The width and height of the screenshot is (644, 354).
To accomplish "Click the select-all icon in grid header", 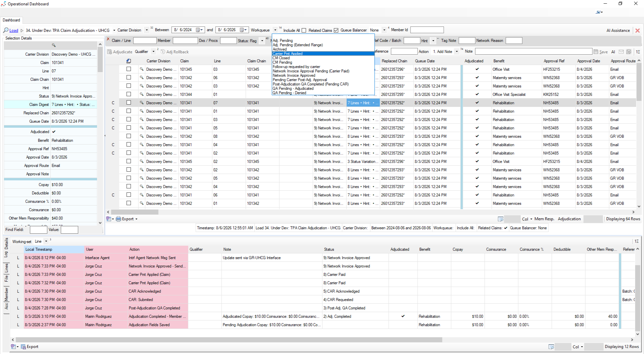I will (128, 61).
